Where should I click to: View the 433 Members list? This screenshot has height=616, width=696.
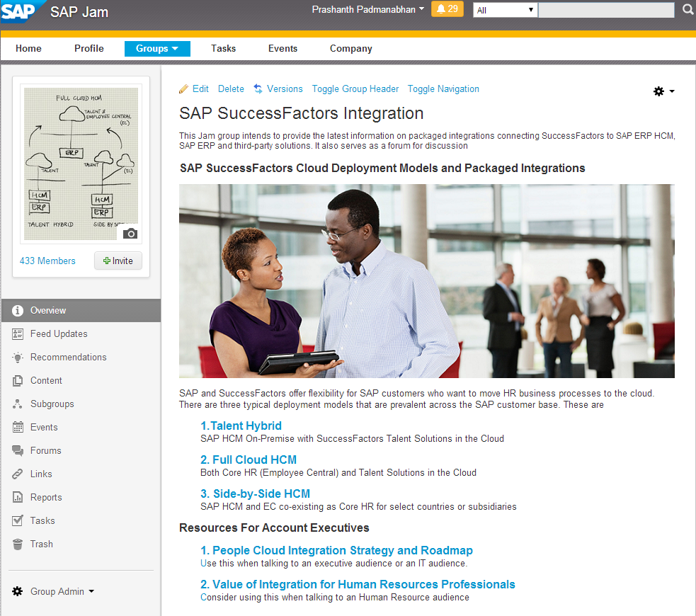point(47,261)
